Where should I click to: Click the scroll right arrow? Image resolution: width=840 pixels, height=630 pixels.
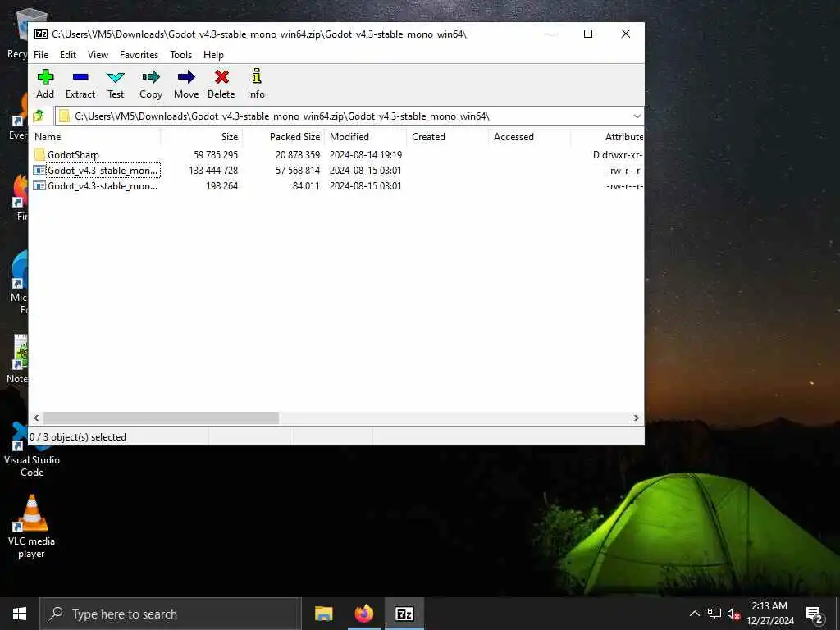click(x=637, y=418)
